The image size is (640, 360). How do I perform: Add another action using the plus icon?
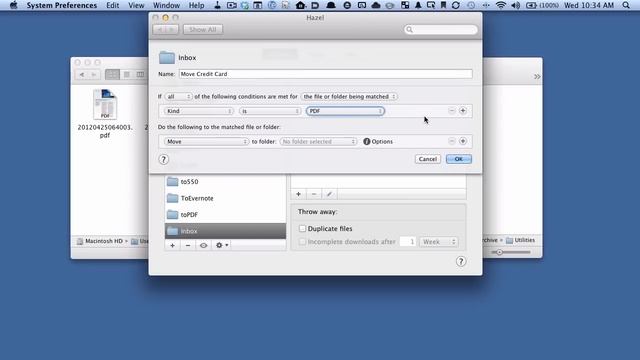point(463,141)
